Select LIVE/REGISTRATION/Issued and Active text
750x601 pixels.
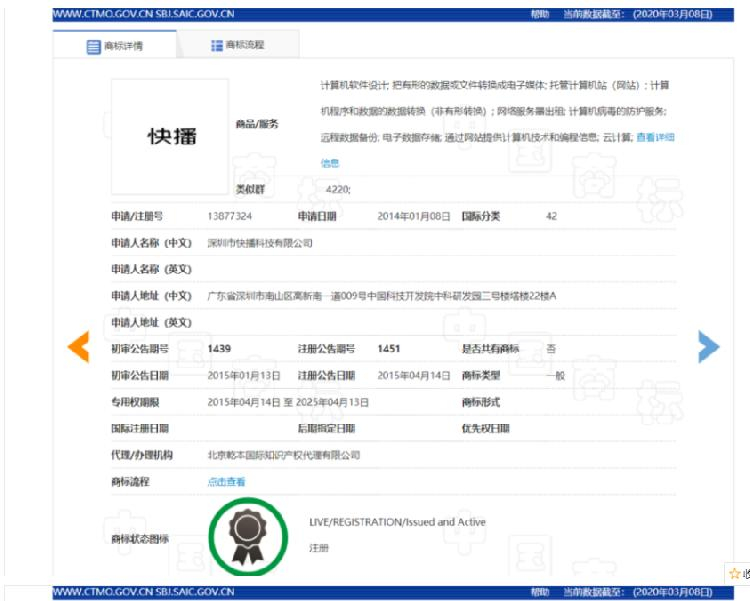click(397, 522)
